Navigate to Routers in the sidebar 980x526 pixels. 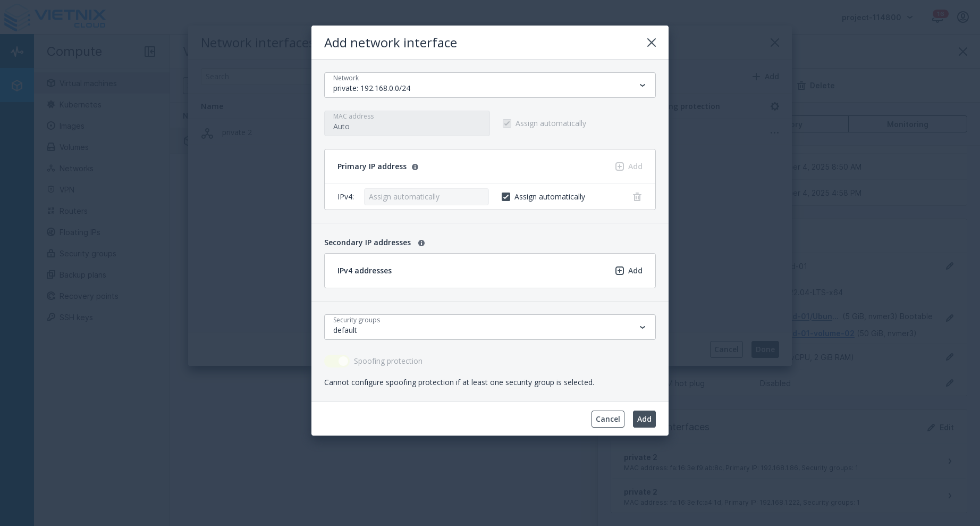pyautogui.click(x=51, y=211)
